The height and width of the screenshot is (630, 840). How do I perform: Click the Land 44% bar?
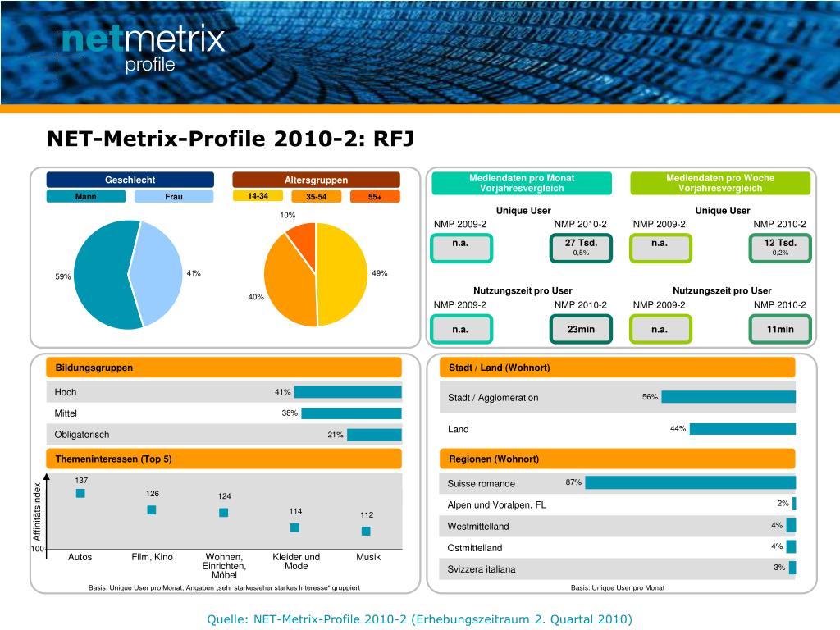click(x=742, y=428)
